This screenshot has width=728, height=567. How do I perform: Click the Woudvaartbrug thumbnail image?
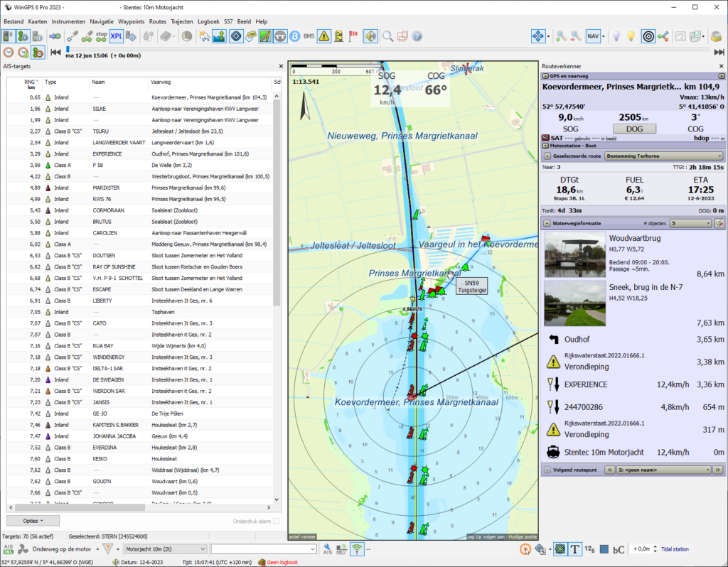tap(574, 255)
